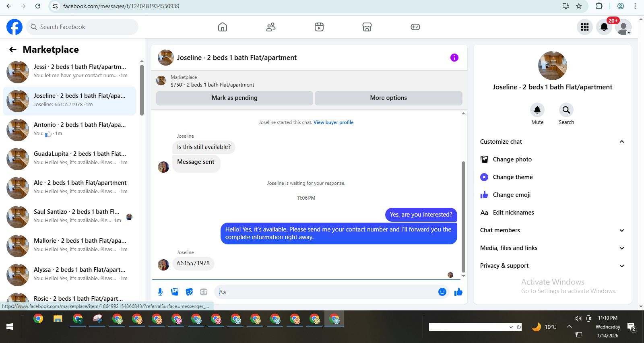Screen dimensions: 644x343
Task: Open Jessi conversation in list
Action: coord(70,72)
